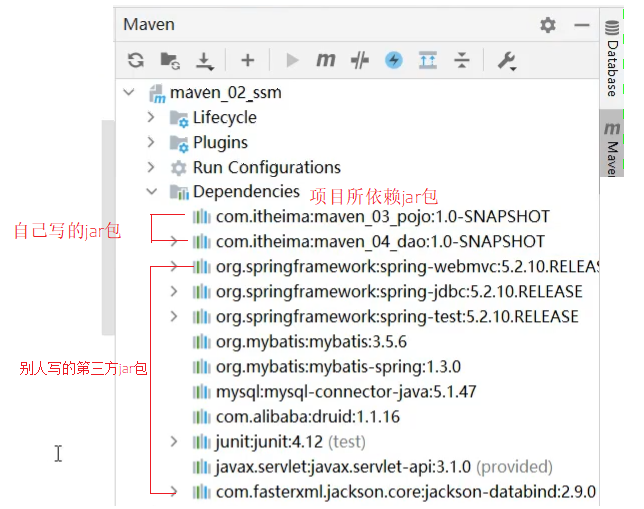
Task: Collapse the Dependencies node
Action: click(x=151, y=192)
